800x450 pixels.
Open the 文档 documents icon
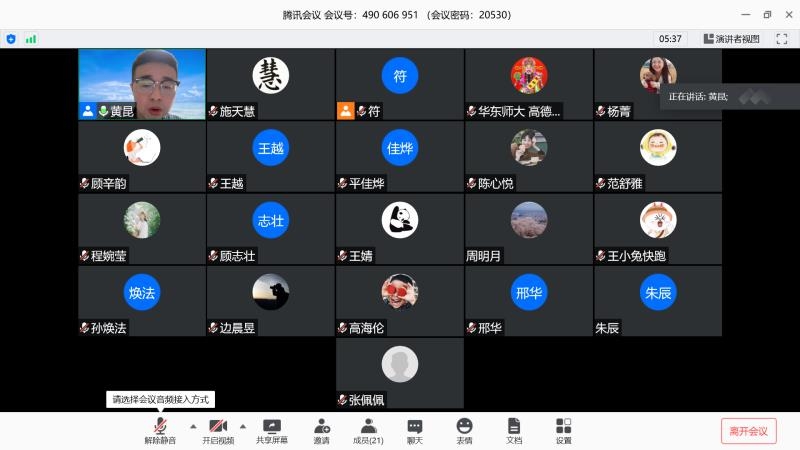point(514,430)
